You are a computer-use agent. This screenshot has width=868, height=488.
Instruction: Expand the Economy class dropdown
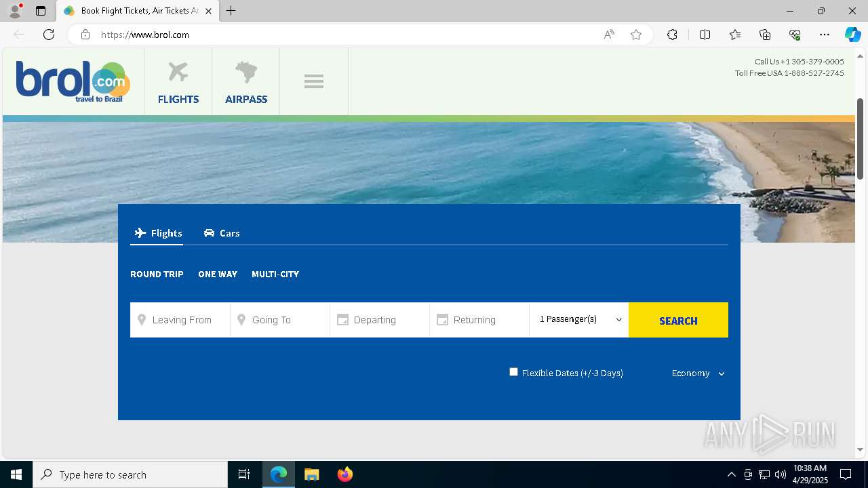(698, 373)
